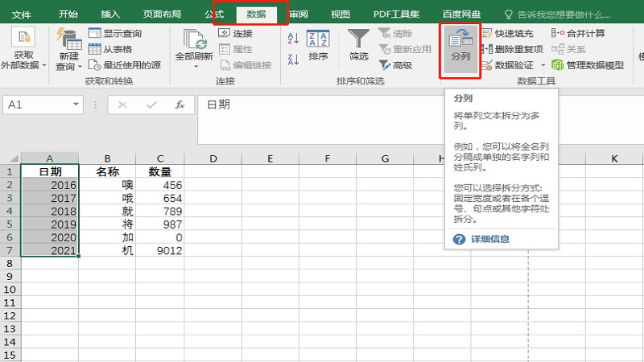
Task: Expand the Name Box dropdown arrow
Action: [76, 105]
